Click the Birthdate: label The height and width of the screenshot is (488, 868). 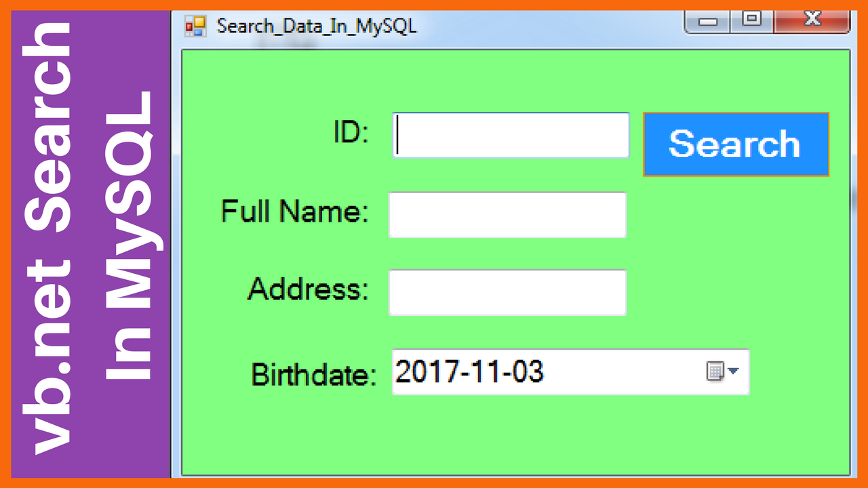tap(314, 373)
